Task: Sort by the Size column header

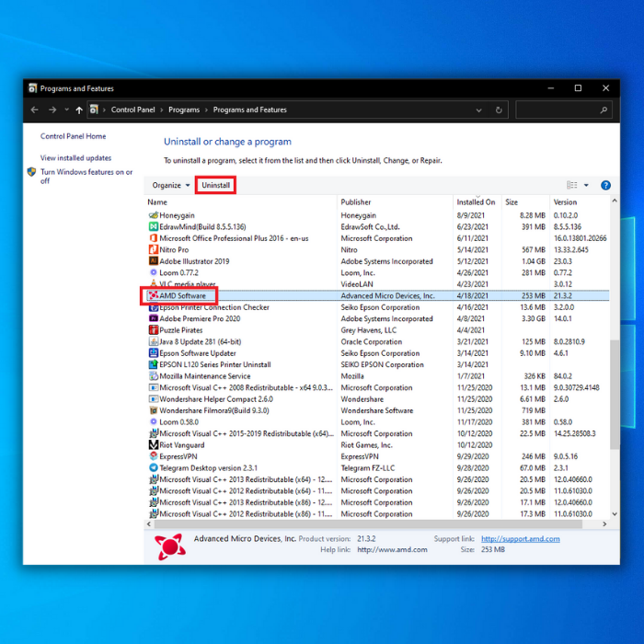Action: point(525,202)
